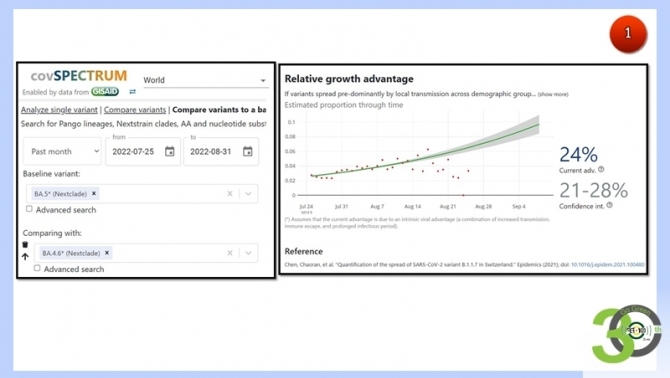Click the swap arrows icon beside GISAID
Screen dimensions: 670x378
(x=132, y=92)
